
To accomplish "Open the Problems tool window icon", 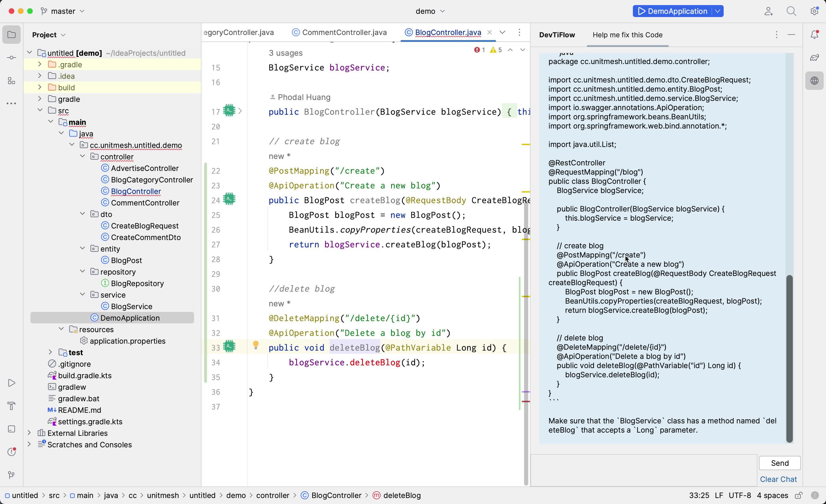I will [x=11, y=452].
